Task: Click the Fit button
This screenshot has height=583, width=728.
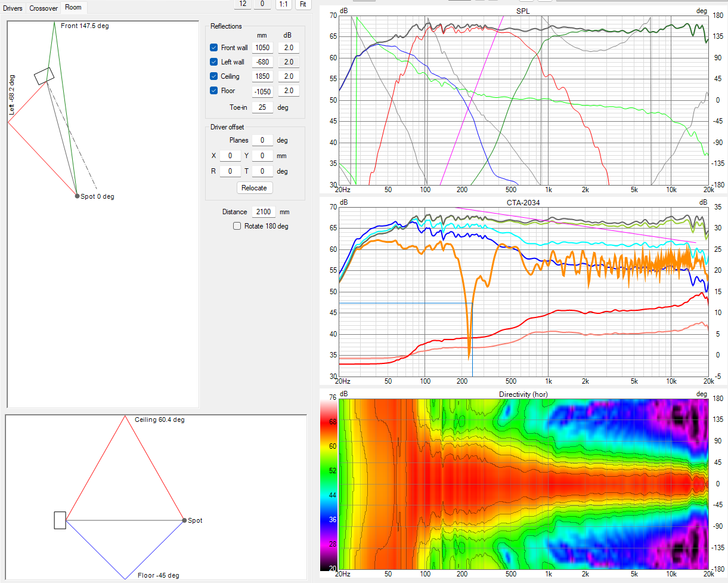Action: (x=303, y=4)
